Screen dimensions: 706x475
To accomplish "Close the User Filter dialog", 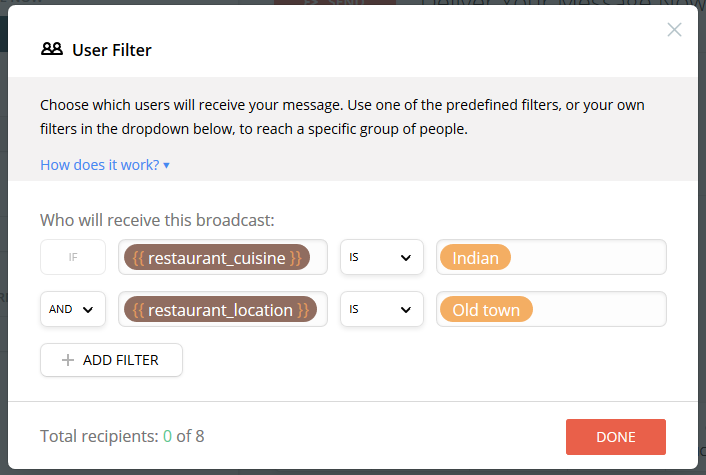I will 674,30.
